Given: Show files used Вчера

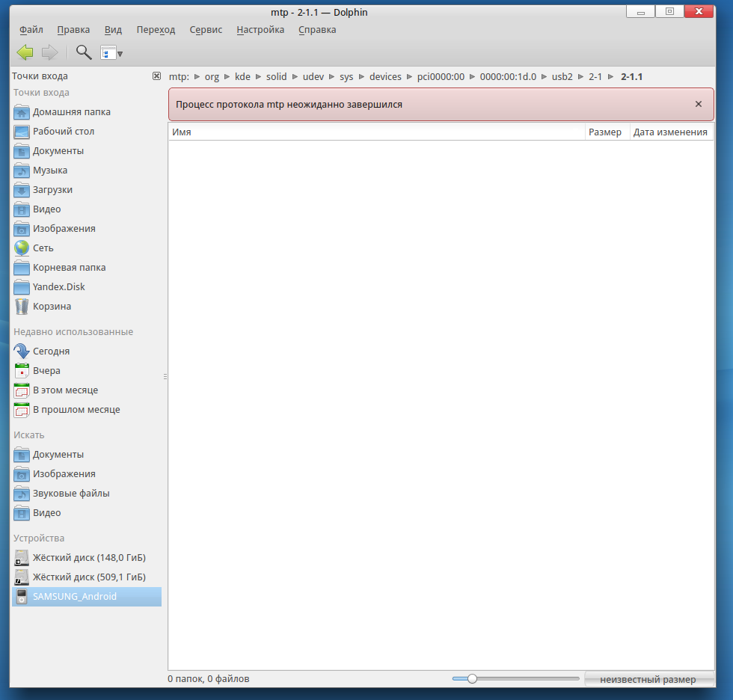Looking at the screenshot, I should pyautogui.click(x=87, y=371).
